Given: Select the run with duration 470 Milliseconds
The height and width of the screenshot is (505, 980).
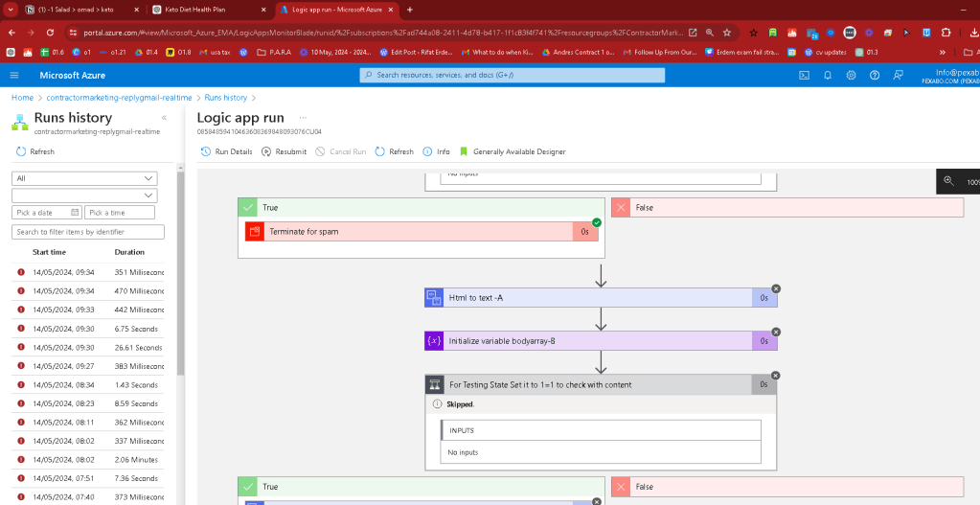Looking at the screenshot, I should coord(88,291).
